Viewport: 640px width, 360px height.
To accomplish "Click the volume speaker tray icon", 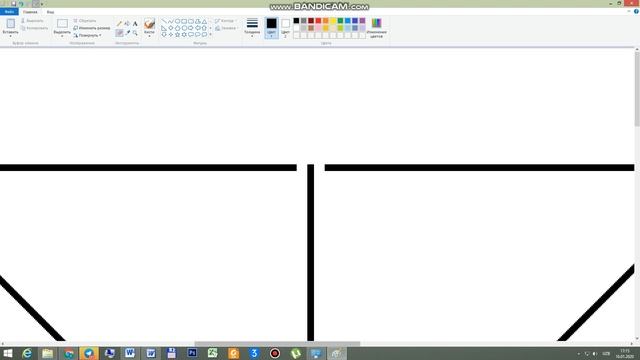I will [595, 353].
